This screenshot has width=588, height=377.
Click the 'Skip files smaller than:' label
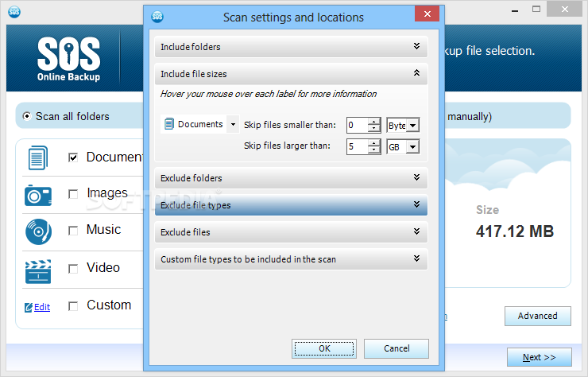tap(290, 125)
